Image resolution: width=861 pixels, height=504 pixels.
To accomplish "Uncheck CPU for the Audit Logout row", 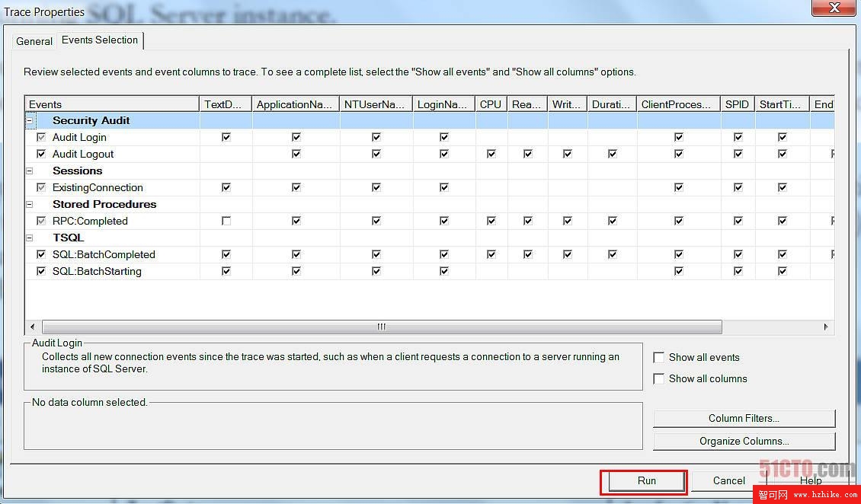I will (491, 154).
